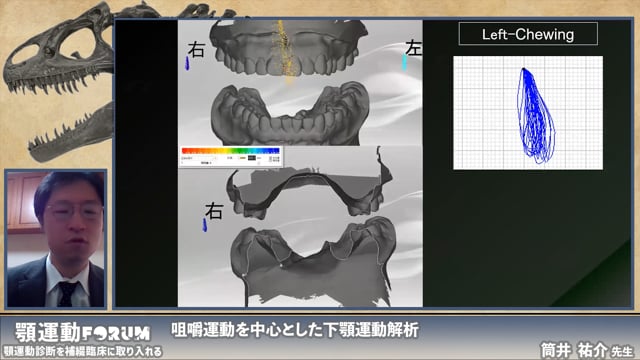The height and width of the screenshot is (360, 640).
Task: Click the presenter webcam thumbnail
Action: point(56,239)
